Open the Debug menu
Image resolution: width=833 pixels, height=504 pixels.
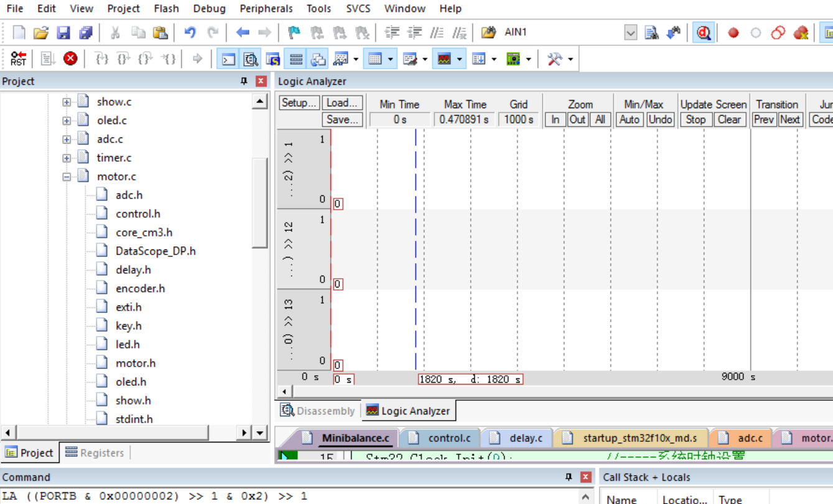(x=209, y=9)
